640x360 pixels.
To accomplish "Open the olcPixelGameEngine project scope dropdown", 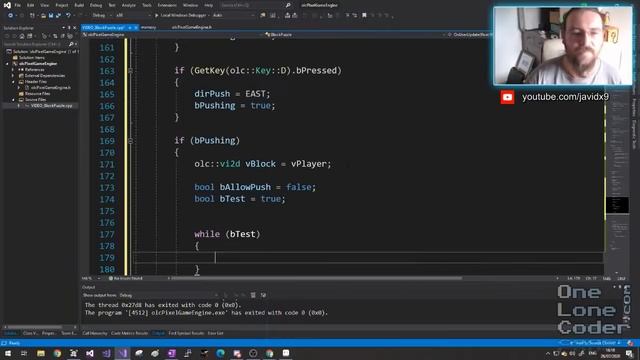I will coord(171,35).
